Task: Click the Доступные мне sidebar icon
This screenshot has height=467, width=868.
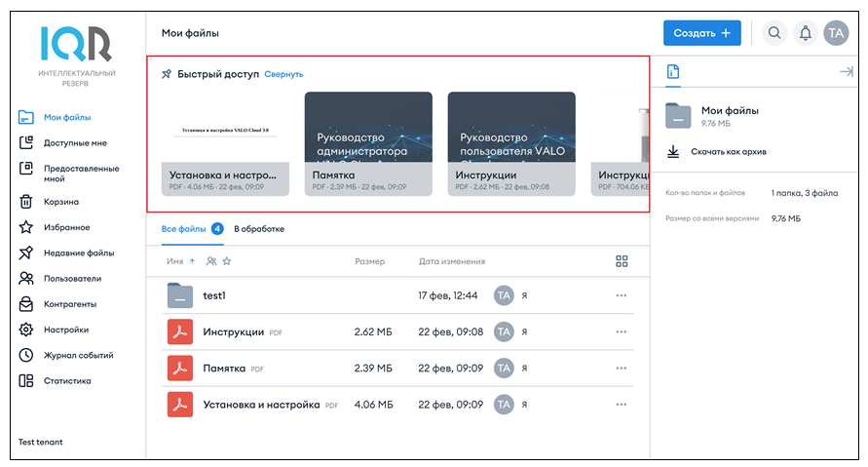Action: 26,142
